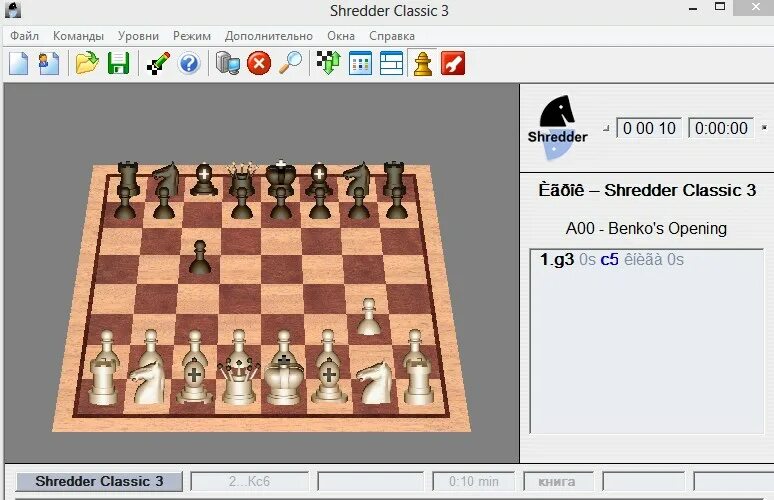Click the calendar grid toolbar icon
This screenshot has width=774, height=500.
(360, 64)
